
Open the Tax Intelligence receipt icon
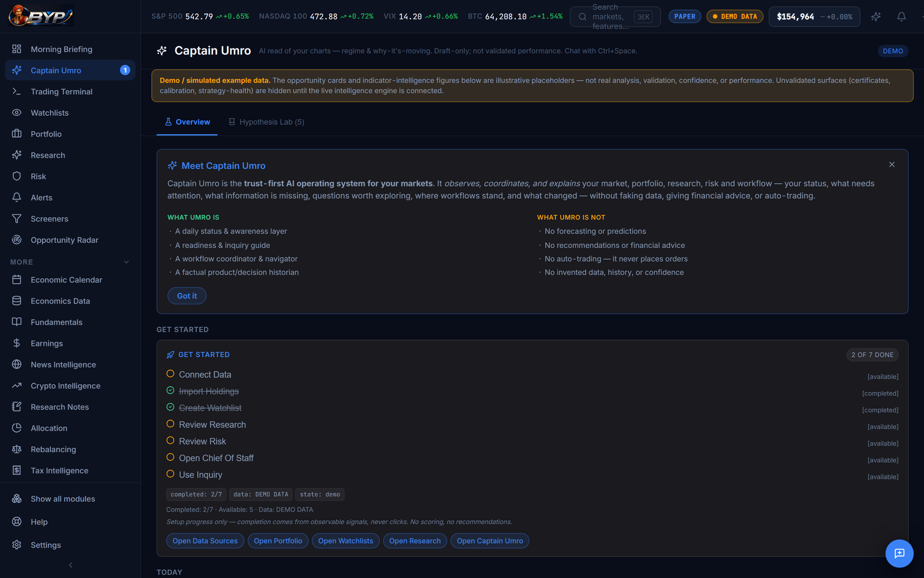17,470
